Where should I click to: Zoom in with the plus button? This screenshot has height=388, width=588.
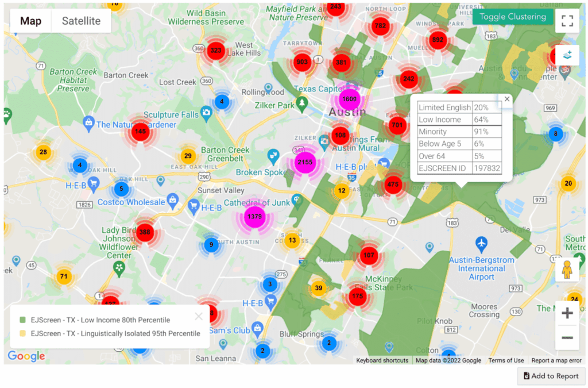(567, 313)
